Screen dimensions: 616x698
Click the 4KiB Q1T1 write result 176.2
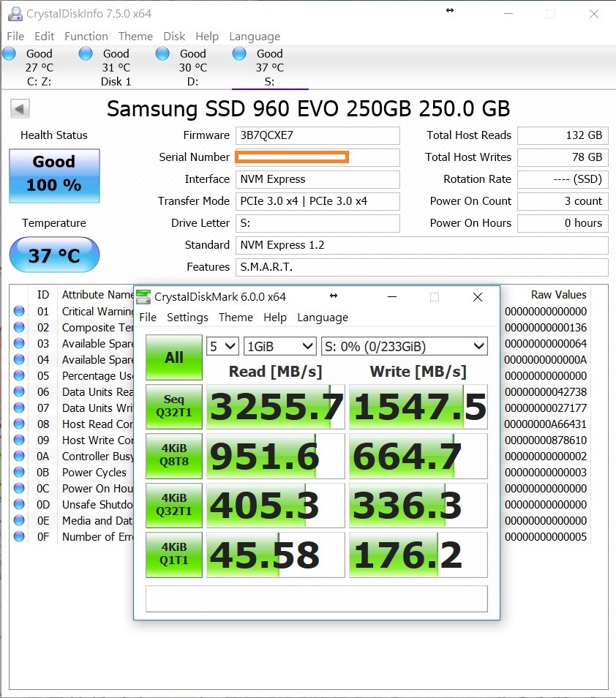click(x=418, y=555)
